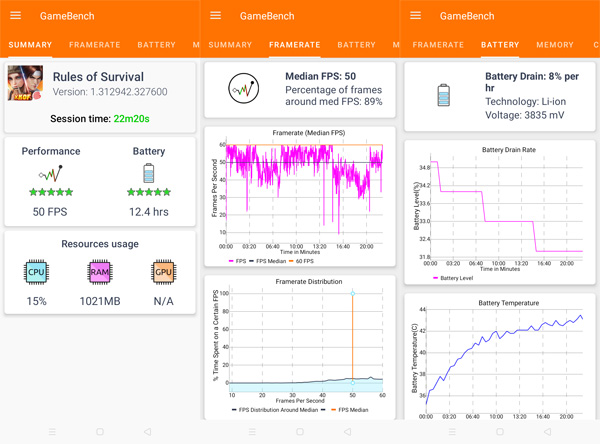This screenshot has width=600, height=444.
Task: Go to SUMMARY tab on the middle screen
Action: pos(230,45)
